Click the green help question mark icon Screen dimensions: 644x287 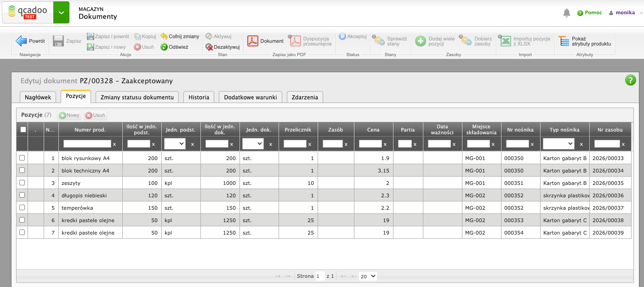pyautogui.click(x=630, y=80)
